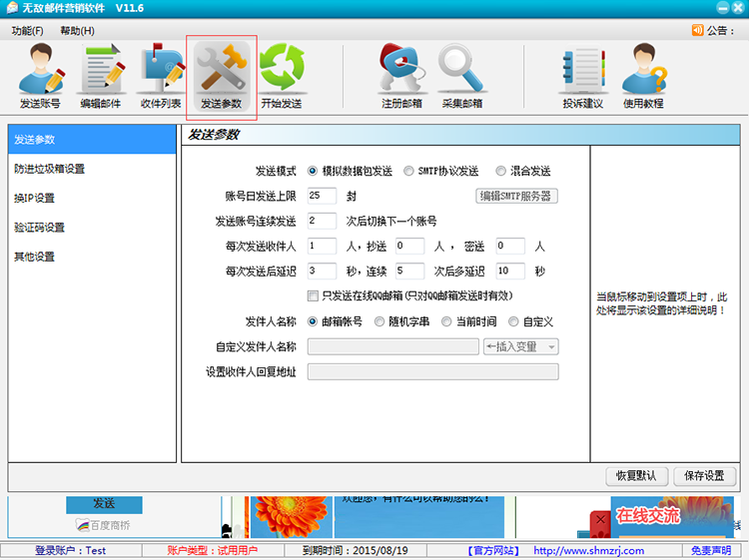Click the 编辑SMTP服务器 button
The width and height of the screenshot is (749, 560).
coord(516,196)
